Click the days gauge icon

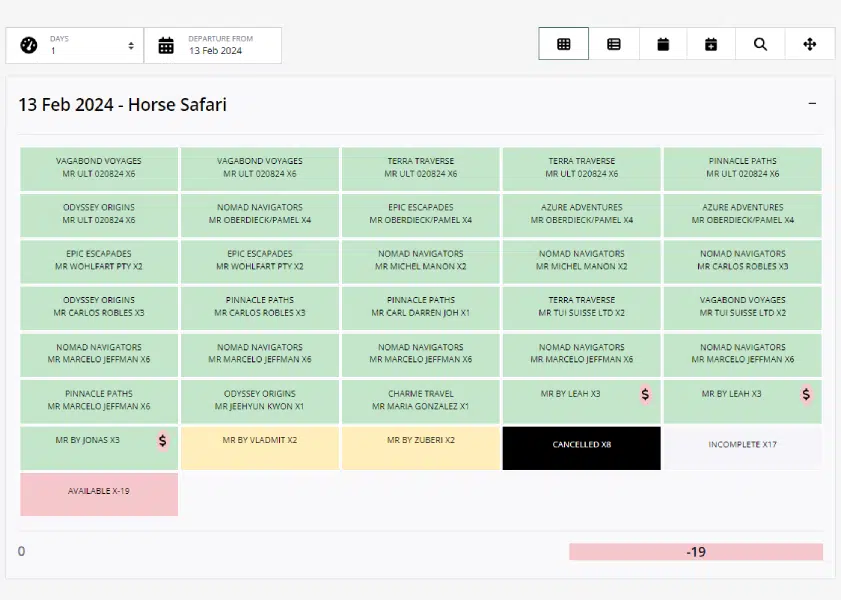[29, 45]
